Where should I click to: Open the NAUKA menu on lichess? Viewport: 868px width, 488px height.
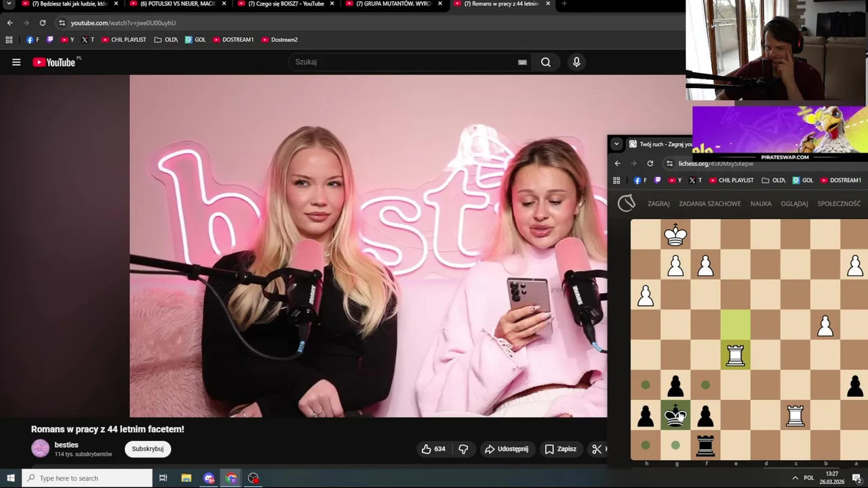(761, 203)
